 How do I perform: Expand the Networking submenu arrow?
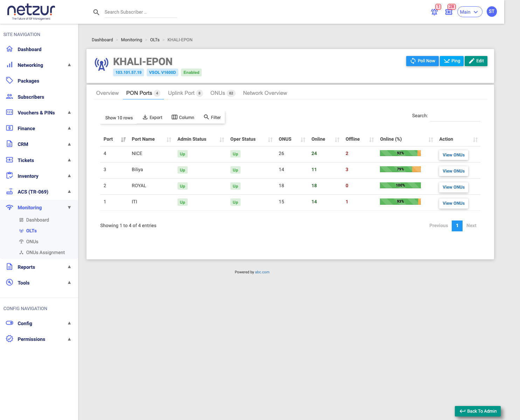tap(69, 65)
